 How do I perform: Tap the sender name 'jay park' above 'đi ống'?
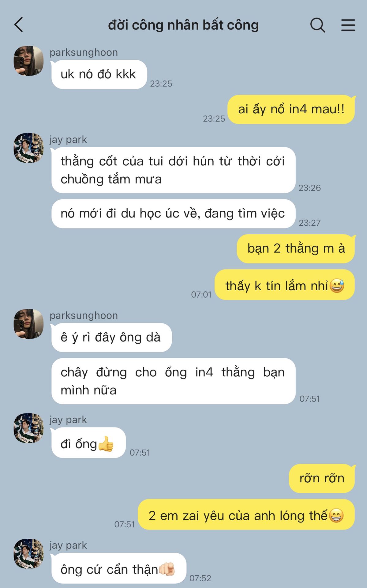[x=68, y=420]
